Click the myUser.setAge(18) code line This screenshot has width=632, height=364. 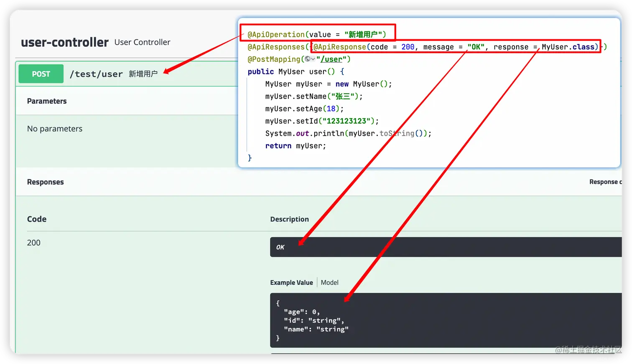click(x=304, y=109)
